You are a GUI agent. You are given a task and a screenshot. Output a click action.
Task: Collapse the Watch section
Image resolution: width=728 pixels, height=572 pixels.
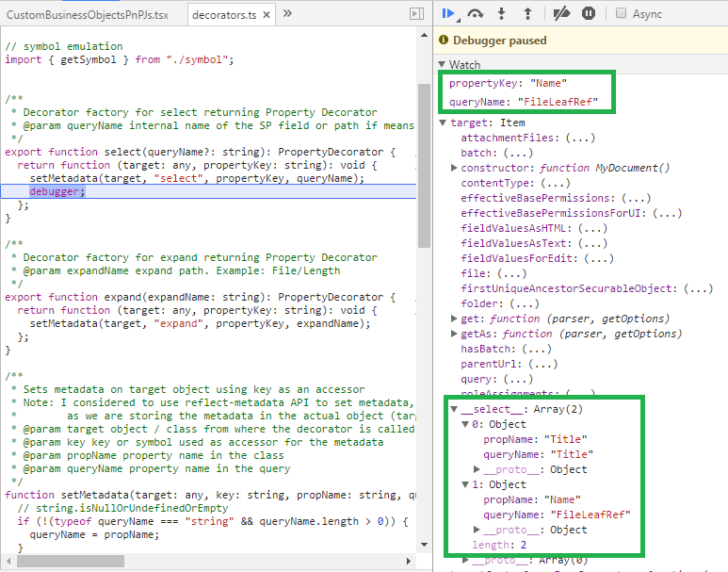[442, 64]
